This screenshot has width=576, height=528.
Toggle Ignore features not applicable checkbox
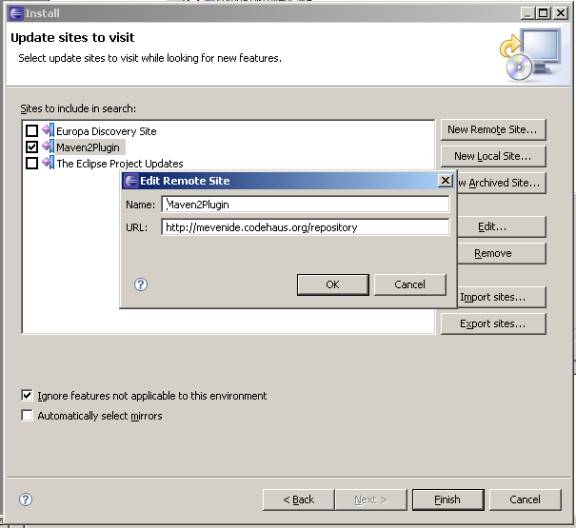pyautogui.click(x=27, y=395)
